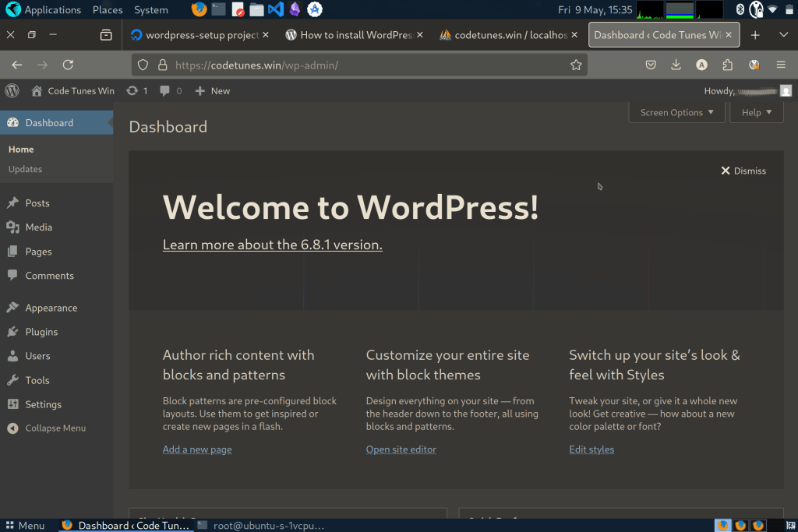
Task: Click the Appearance paintbrush icon
Action: (12, 308)
